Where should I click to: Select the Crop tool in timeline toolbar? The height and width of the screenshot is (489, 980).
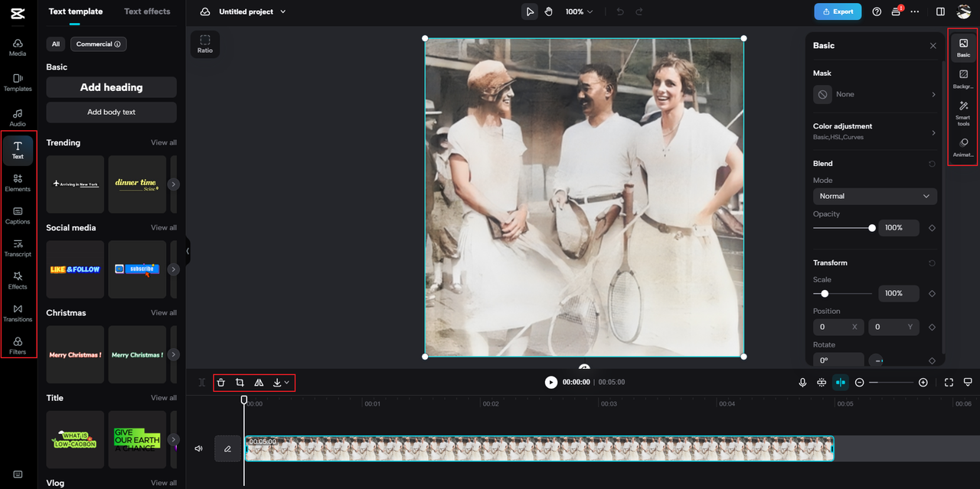[240, 382]
